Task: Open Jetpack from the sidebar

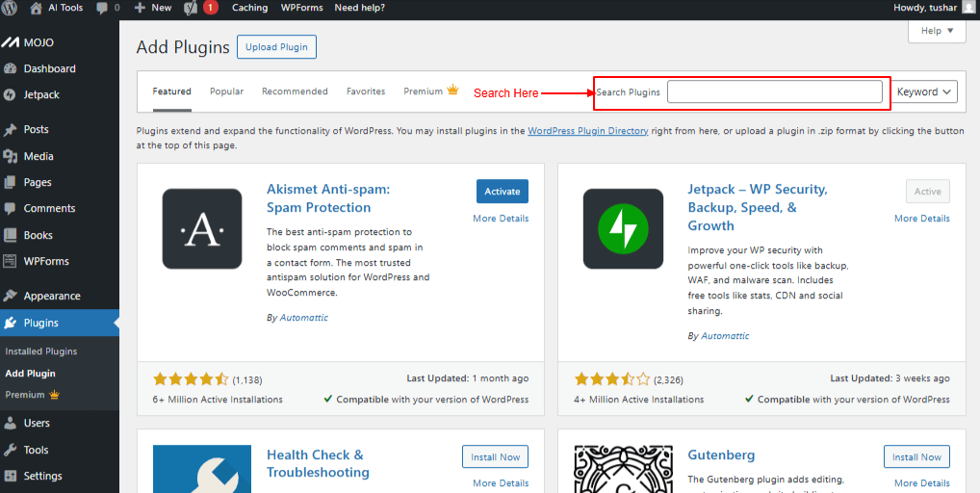Action: pyautogui.click(x=41, y=95)
